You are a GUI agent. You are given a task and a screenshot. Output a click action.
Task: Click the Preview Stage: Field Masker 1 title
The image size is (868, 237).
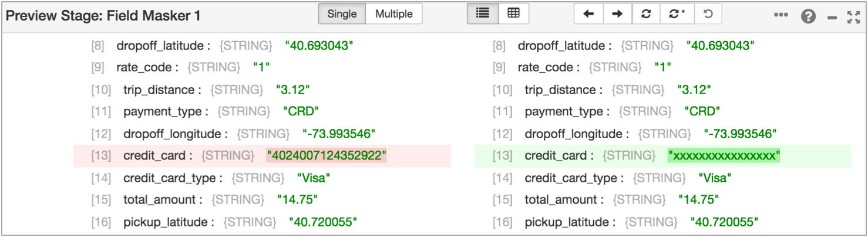click(x=103, y=16)
